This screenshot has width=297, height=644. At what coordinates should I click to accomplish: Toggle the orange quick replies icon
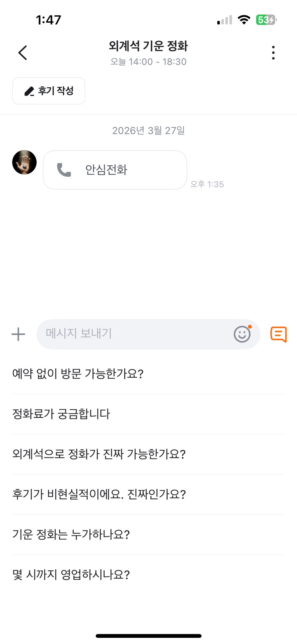278,334
